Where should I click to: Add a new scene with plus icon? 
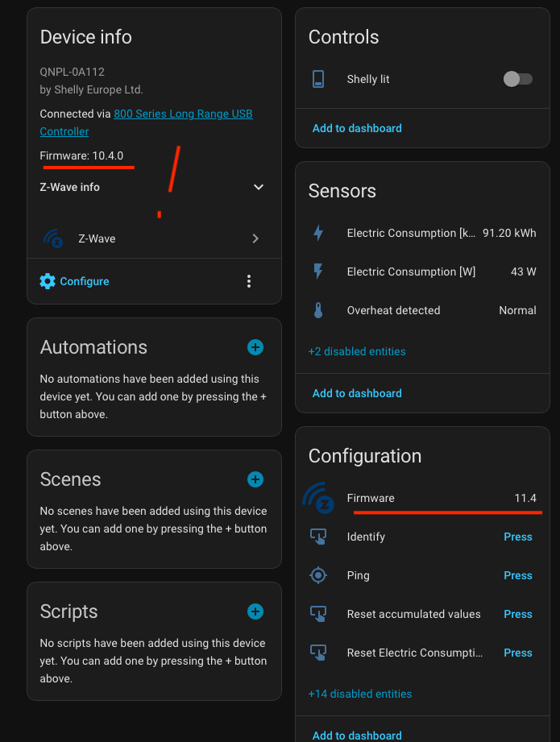(x=255, y=479)
